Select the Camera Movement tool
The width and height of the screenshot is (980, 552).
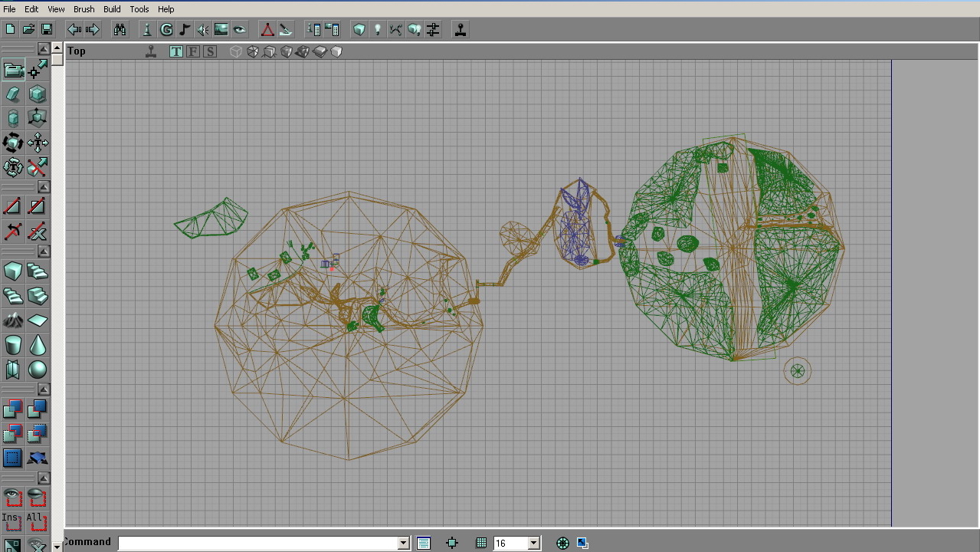tap(13, 71)
